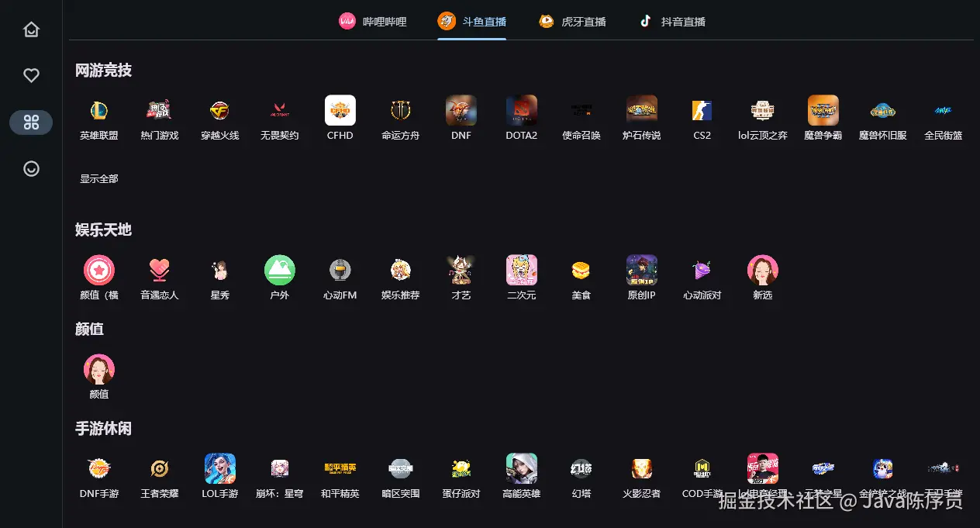The width and height of the screenshot is (980, 528).
Task: Open the 娱乐推荐 category icon
Action: click(x=401, y=270)
